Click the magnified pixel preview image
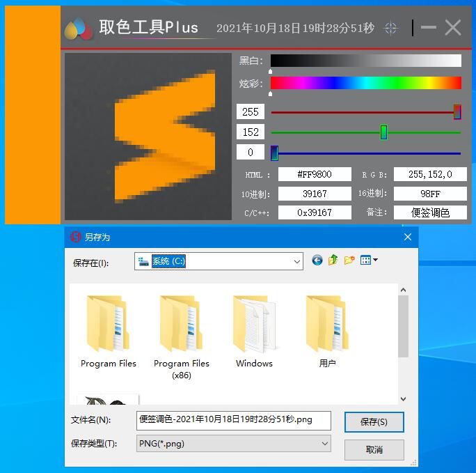476x473 pixels. (148, 137)
